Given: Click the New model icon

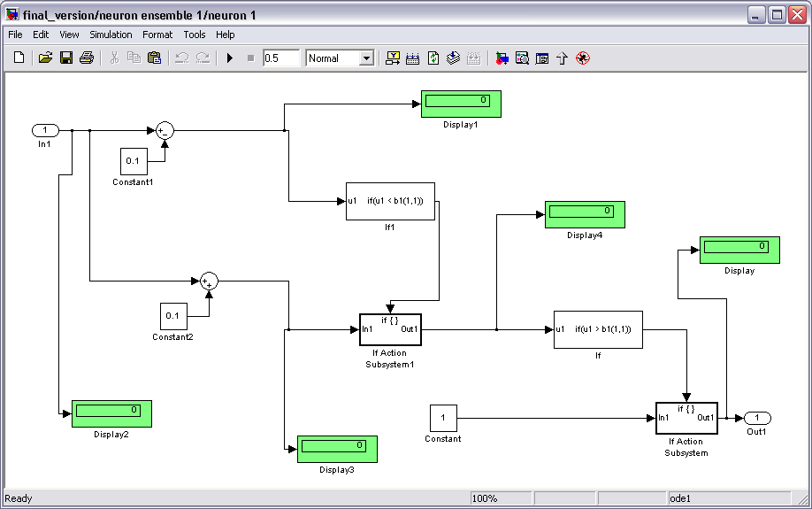Looking at the screenshot, I should pos(19,58).
